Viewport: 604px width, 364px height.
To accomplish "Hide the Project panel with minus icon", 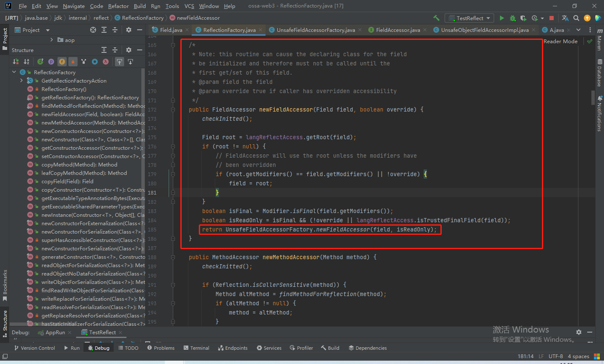I will click(x=140, y=30).
